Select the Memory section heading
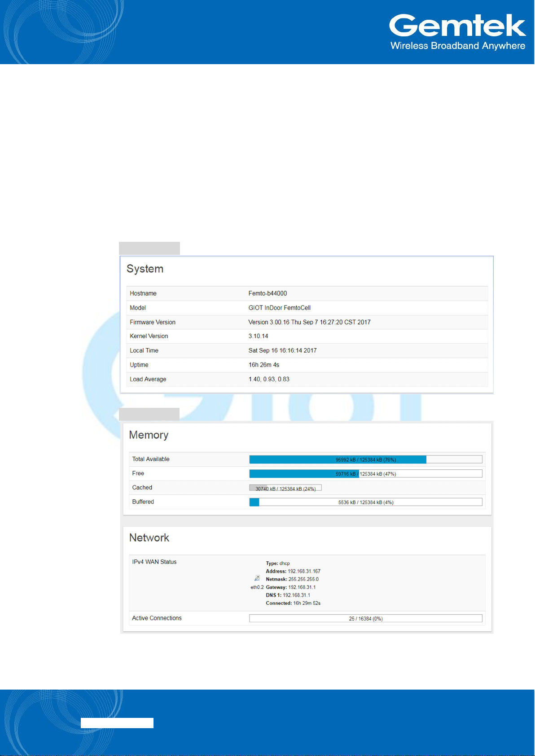Viewport: 535px width, 756px height. click(149, 435)
